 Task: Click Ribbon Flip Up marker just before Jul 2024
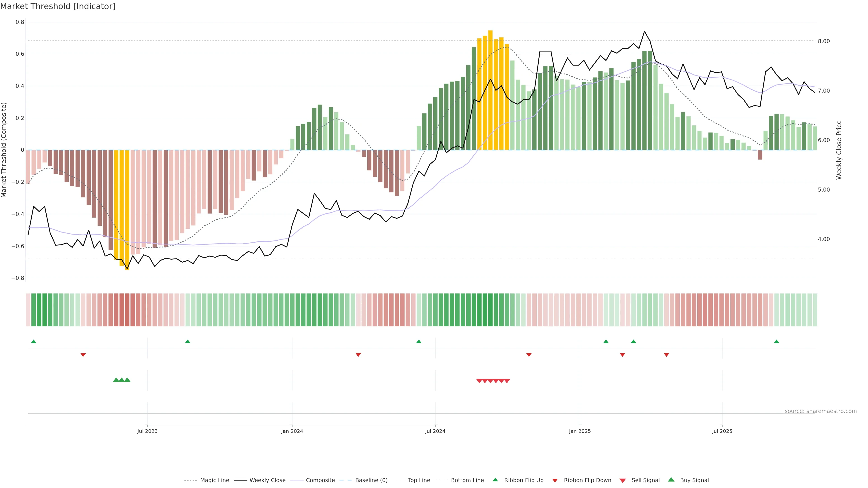pos(419,342)
